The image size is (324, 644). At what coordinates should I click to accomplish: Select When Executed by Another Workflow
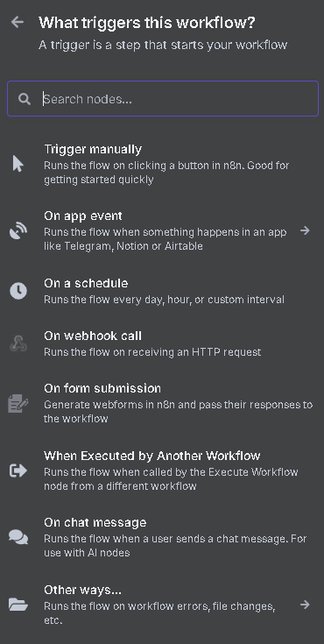pyautogui.click(x=162, y=471)
